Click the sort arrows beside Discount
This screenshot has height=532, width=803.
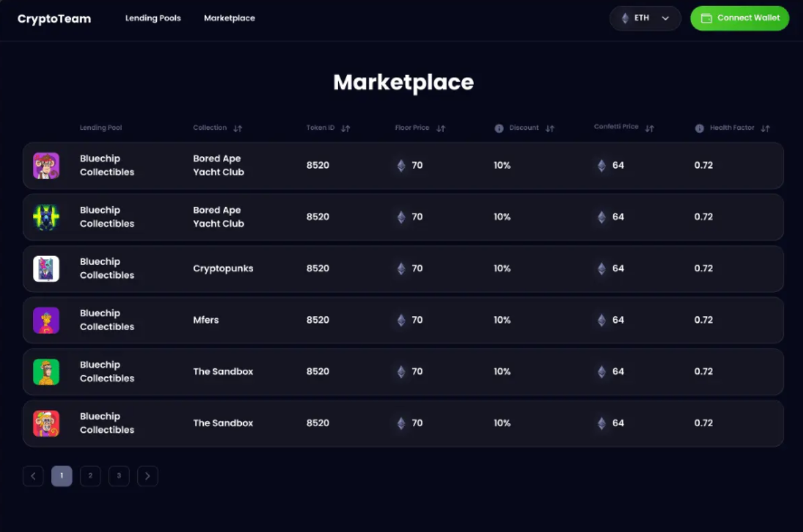pyautogui.click(x=550, y=129)
